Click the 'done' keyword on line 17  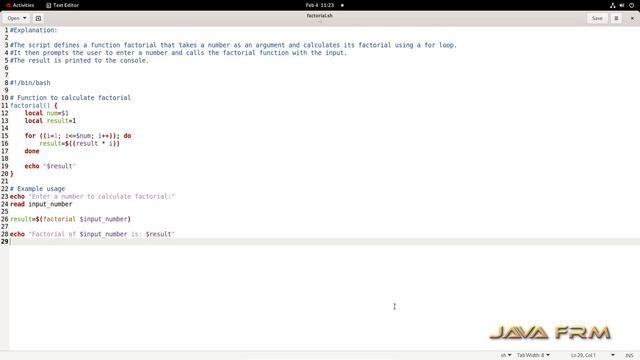32,151
